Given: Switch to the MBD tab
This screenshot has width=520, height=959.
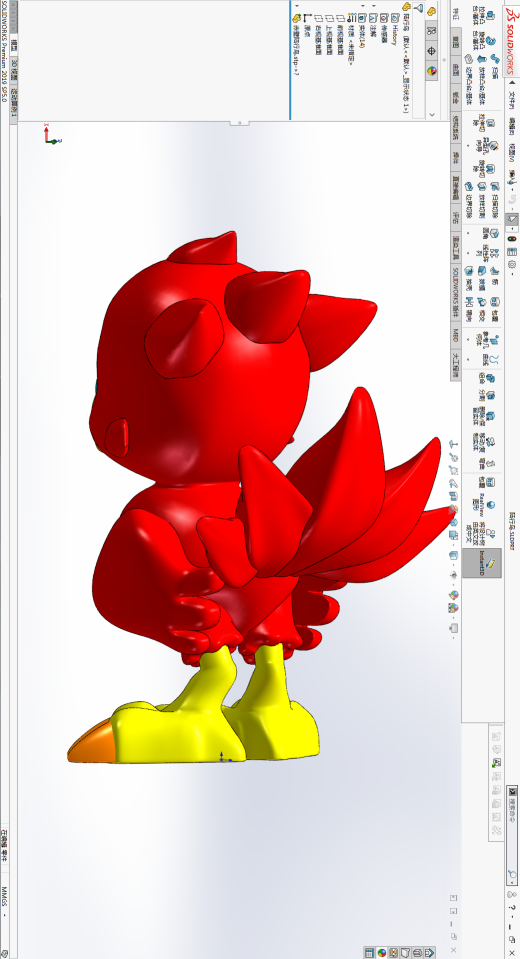Looking at the screenshot, I should 456,335.
